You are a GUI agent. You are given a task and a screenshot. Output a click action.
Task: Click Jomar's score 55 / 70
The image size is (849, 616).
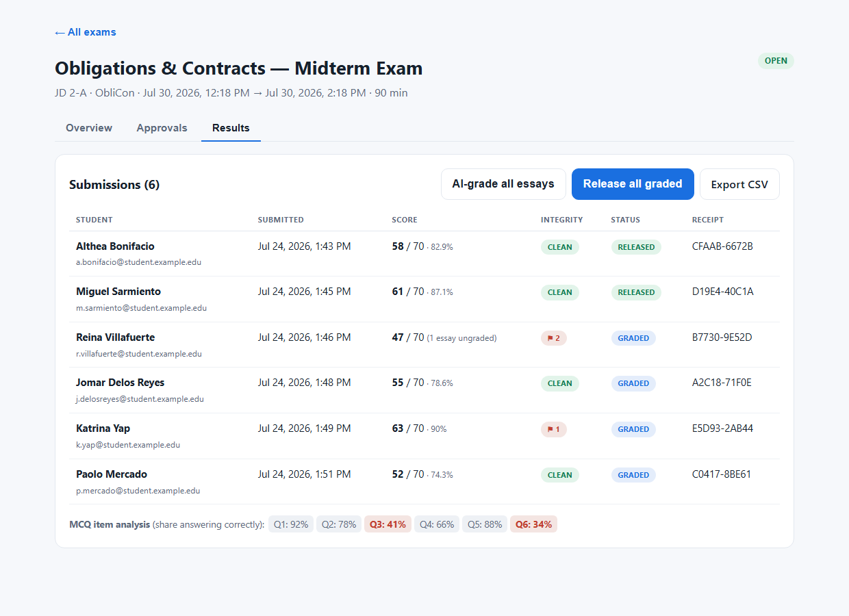point(408,383)
